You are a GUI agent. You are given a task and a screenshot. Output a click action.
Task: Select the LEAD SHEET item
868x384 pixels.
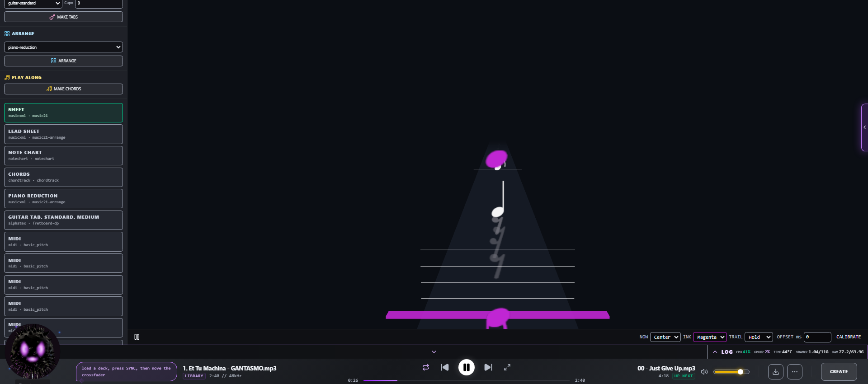(63, 134)
